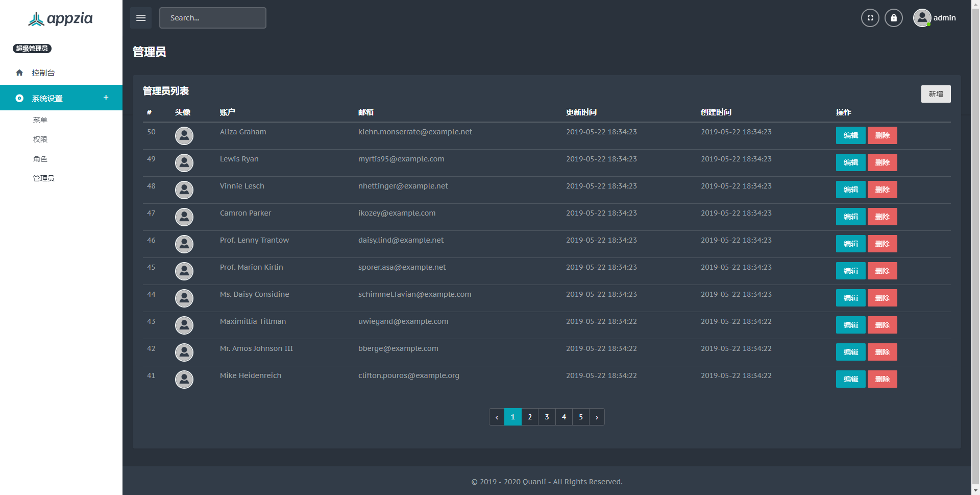This screenshot has height=495, width=980.
Task: Click Prof. Marion Kirlin's avatar
Action: [184, 271]
